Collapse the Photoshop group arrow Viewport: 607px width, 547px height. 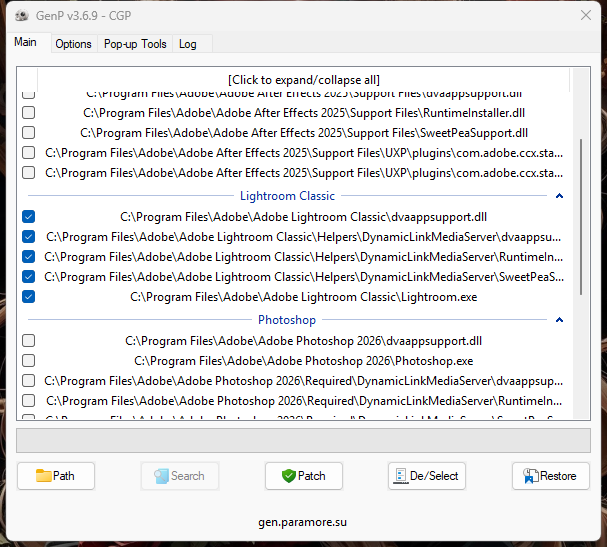tap(559, 320)
